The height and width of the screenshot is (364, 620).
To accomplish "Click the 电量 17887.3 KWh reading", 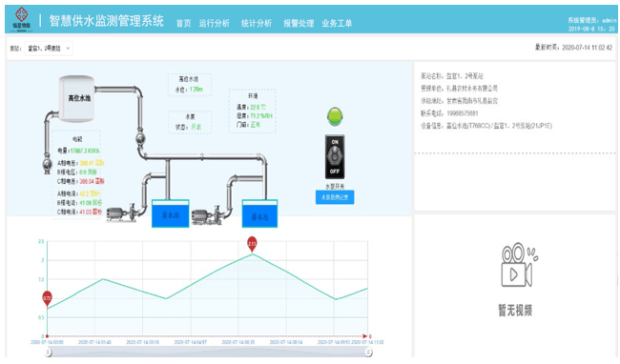I will (x=78, y=151).
